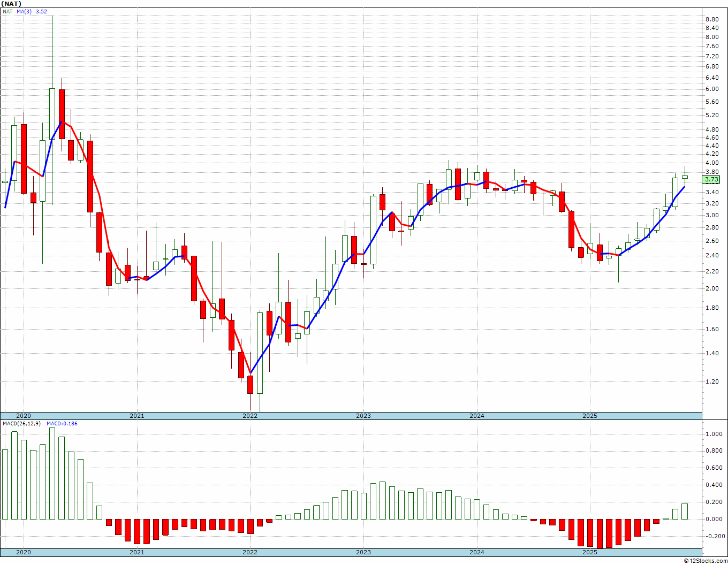
Task: Select the 3.00 price axis label
Action: click(x=712, y=215)
